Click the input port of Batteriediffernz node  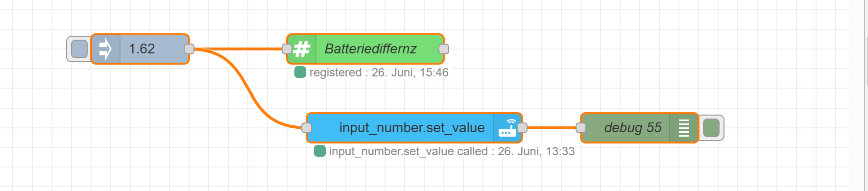click(x=287, y=49)
